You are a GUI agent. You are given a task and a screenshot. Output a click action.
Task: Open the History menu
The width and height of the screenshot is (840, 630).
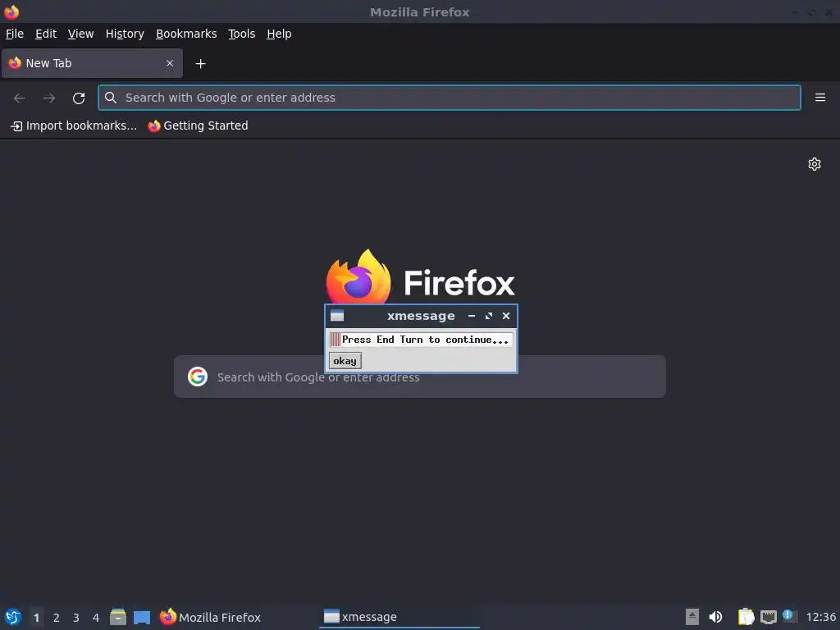point(125,34)
